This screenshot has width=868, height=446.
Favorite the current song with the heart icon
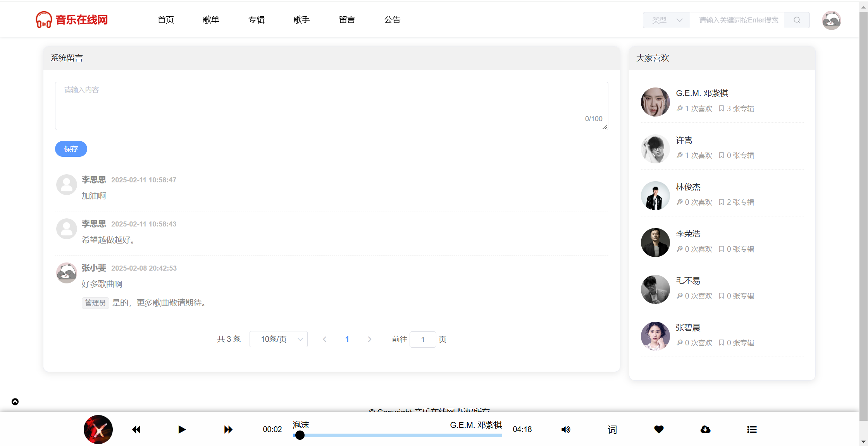659,429
